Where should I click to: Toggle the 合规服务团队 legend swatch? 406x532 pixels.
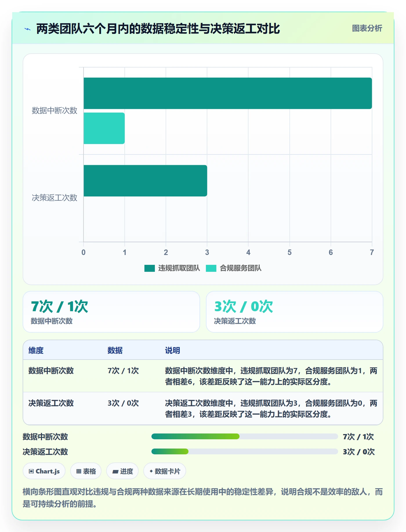(x=211, y=268)
